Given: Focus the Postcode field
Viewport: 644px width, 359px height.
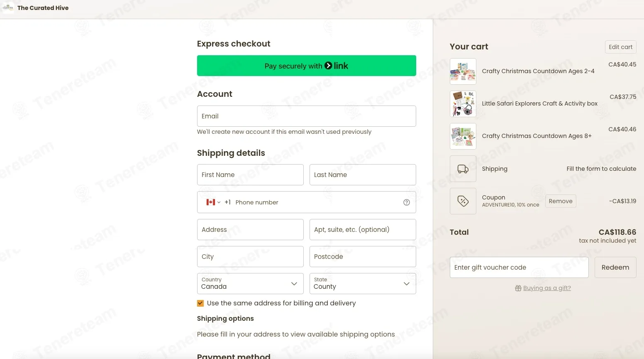Looking at the screenshot, I should (x=363, y=256).
